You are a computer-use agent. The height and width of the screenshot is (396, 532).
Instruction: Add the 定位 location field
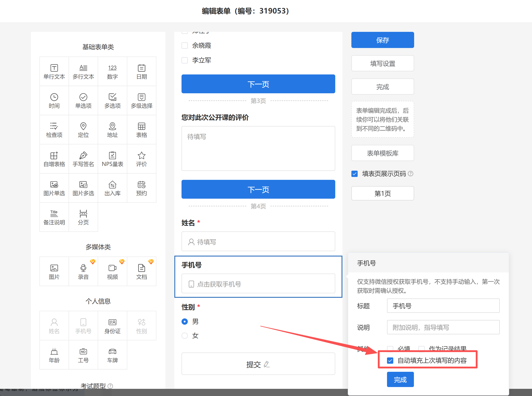(83, 130)
